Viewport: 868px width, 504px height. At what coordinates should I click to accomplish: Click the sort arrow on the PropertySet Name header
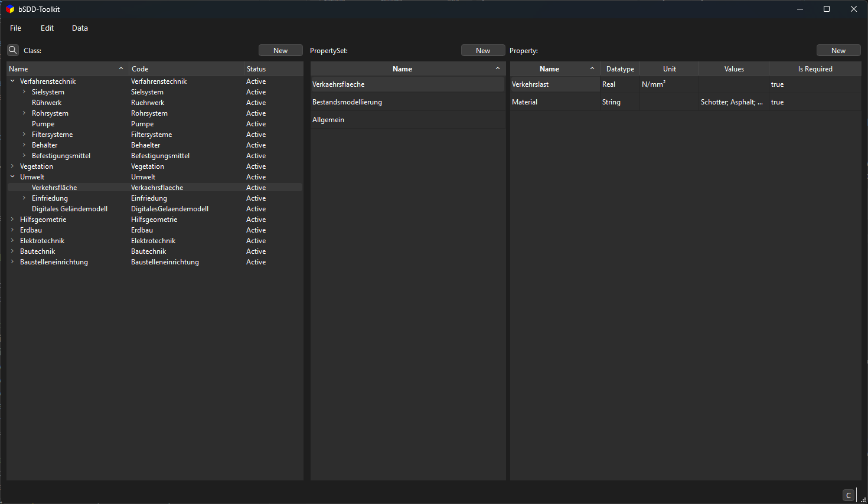[x=497, y=68]
